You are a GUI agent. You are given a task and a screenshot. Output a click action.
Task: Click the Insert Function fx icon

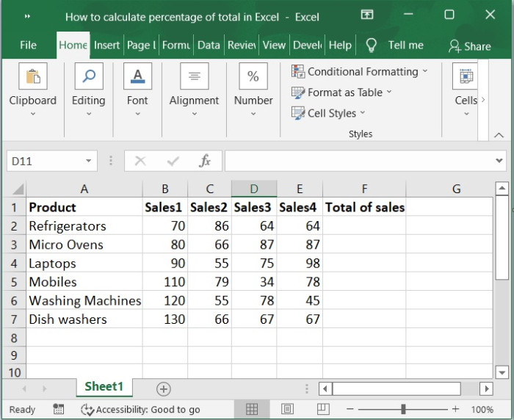coord(206,161)
